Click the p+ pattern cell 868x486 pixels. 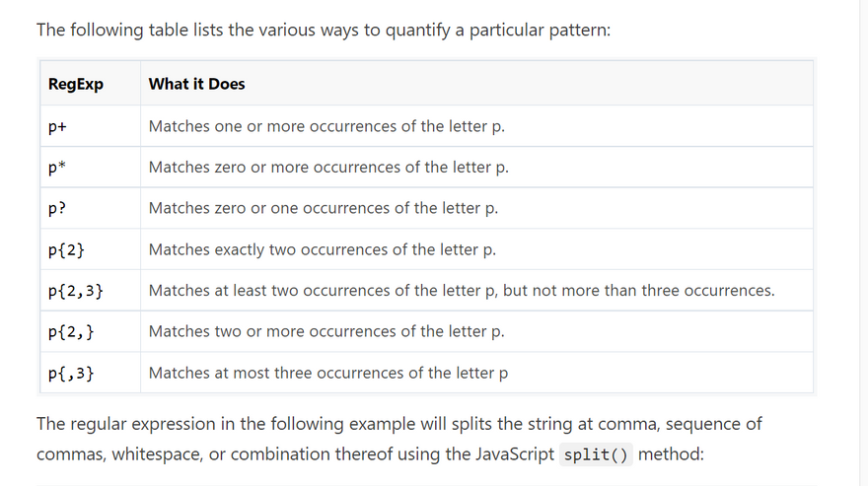point(57,126)
